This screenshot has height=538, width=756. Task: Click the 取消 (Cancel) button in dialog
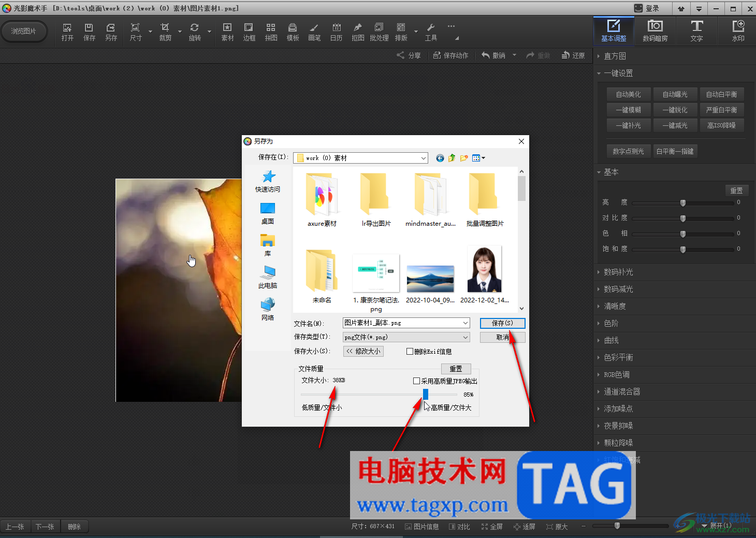click(x=502, y=337)
